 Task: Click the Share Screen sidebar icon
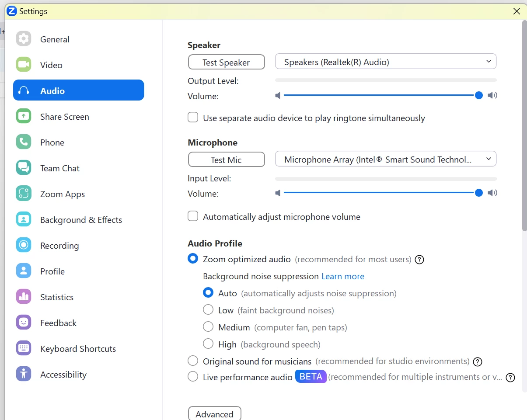[x=24, y=116]
